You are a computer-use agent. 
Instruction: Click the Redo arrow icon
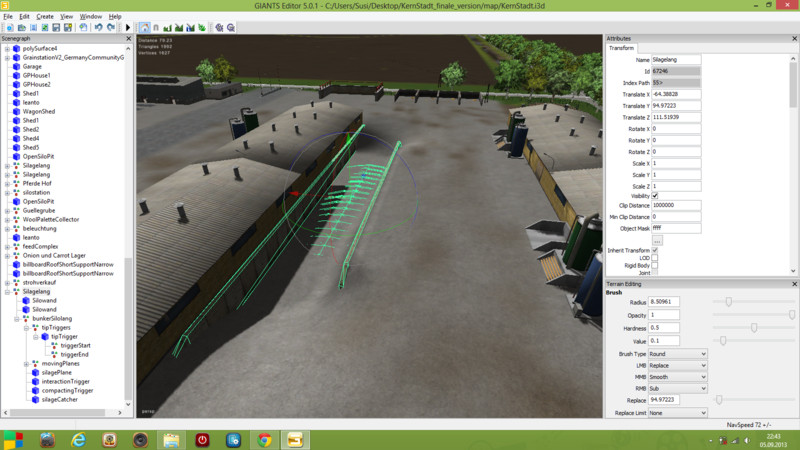point(110,27)
